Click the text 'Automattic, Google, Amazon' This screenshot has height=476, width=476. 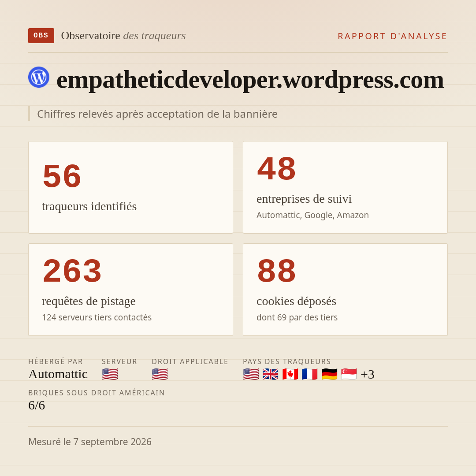click(312, 215)
